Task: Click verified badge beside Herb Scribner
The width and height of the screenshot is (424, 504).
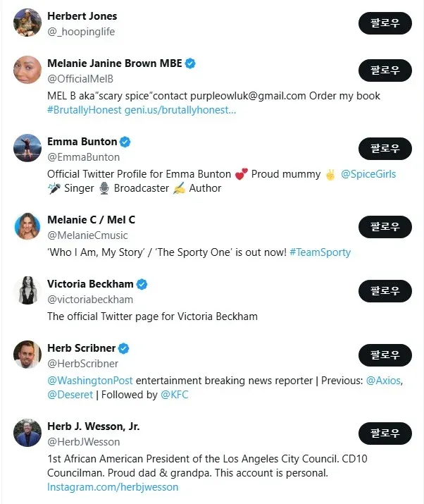Action: [x=124, y=348]
